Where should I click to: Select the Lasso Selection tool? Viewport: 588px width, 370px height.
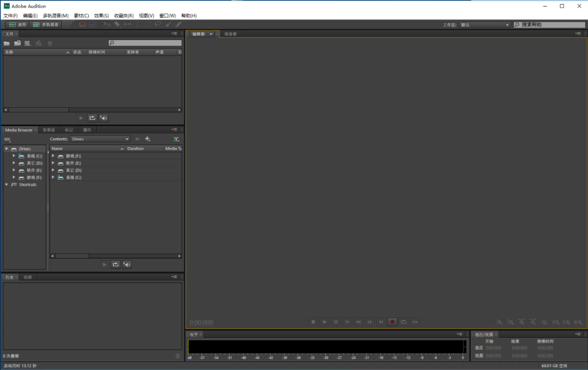[x=158, y=24]
